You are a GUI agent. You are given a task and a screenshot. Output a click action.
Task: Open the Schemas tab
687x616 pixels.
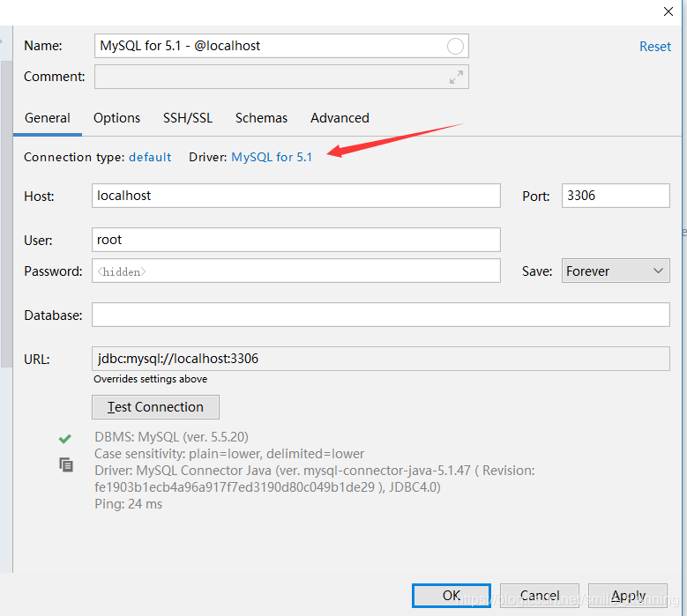point(261,118)
